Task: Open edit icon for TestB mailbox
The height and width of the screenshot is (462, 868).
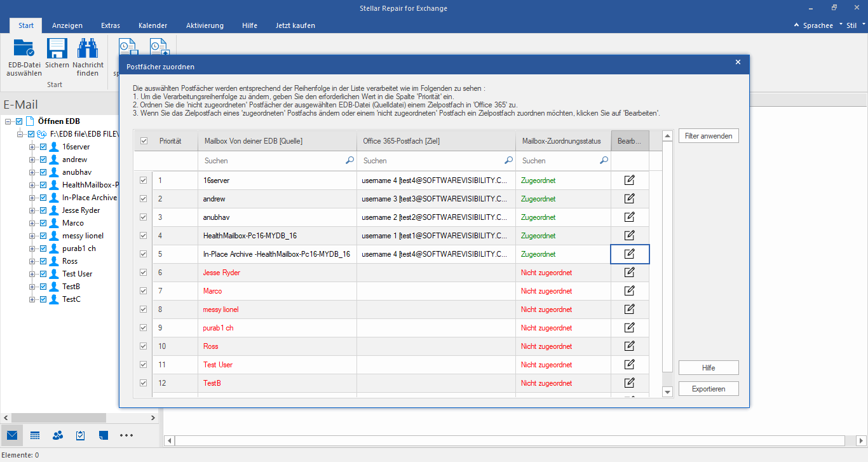Action: pyautogui.click(x=630, y=383)
